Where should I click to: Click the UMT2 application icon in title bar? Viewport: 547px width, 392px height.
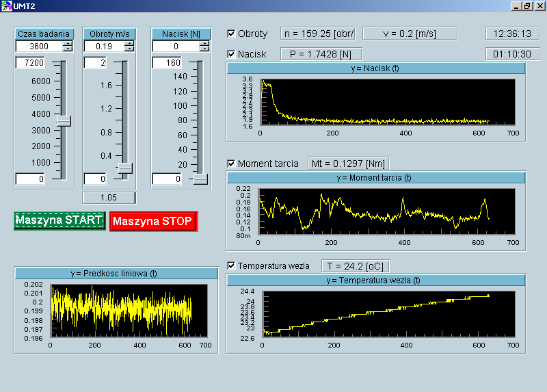tap(7, 6)
